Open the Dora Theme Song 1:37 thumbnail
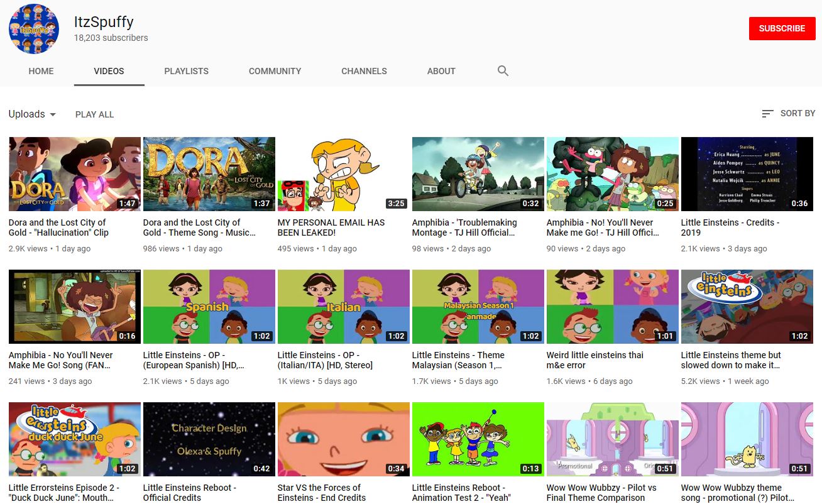 tap(209, 174)
